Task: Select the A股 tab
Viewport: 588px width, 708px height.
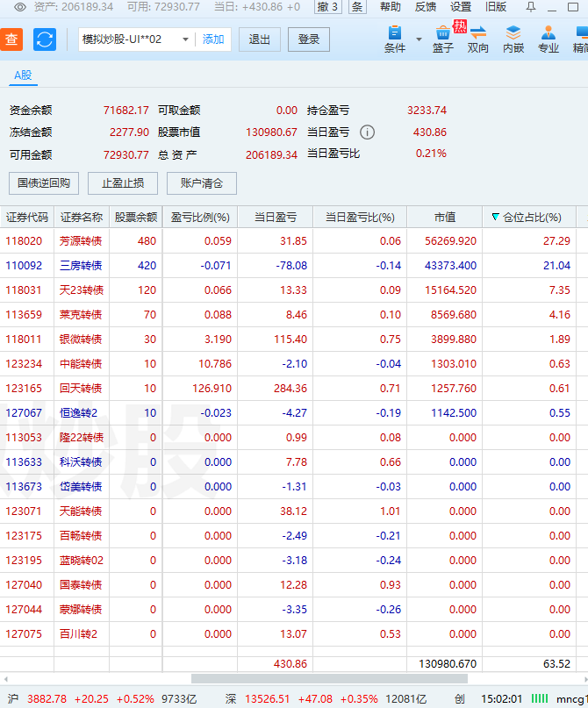Action: coord(22,75)
